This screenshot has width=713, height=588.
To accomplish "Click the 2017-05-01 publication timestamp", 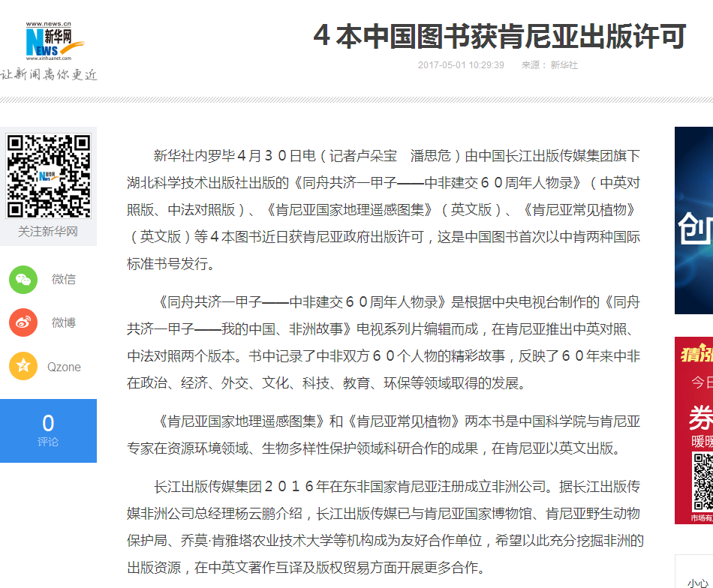I will click(461, 65).
